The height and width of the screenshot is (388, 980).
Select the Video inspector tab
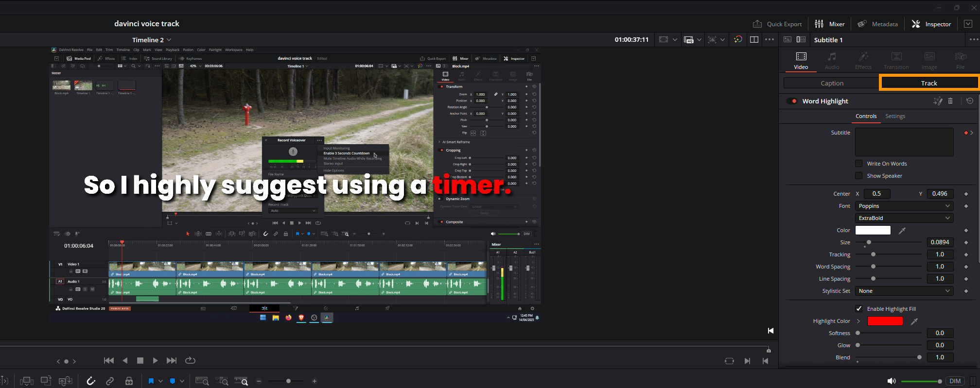point(801,61)
